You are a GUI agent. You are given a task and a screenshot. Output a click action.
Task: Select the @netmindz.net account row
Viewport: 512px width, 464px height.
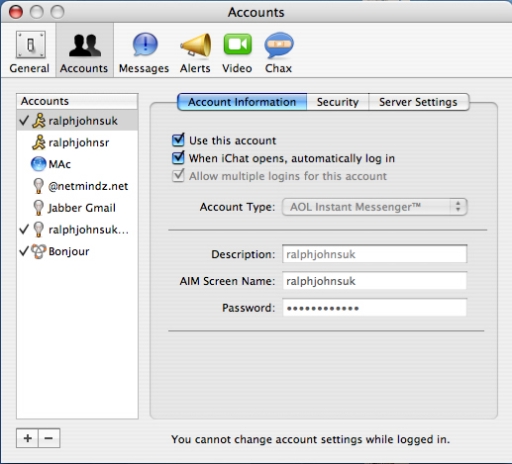[77, 186]
